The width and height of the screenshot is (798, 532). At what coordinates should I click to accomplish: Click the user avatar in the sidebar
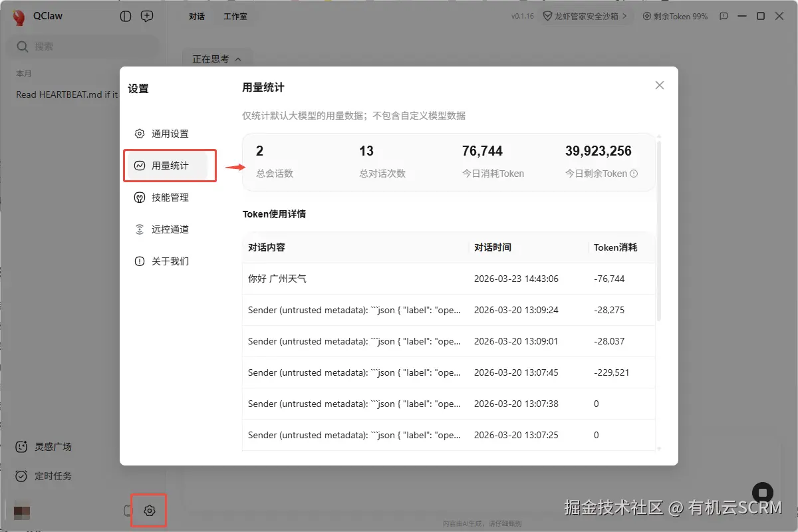[x=22, y=512]
